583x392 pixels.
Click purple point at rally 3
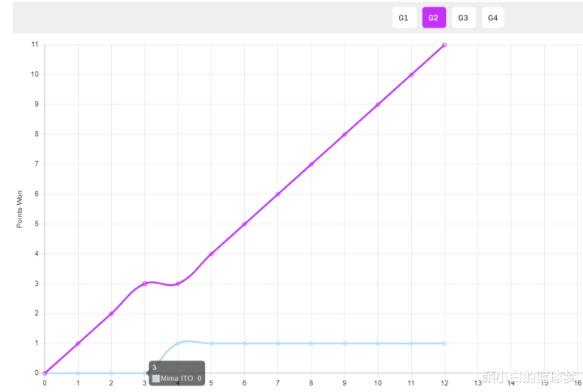(x=144, y=283)
